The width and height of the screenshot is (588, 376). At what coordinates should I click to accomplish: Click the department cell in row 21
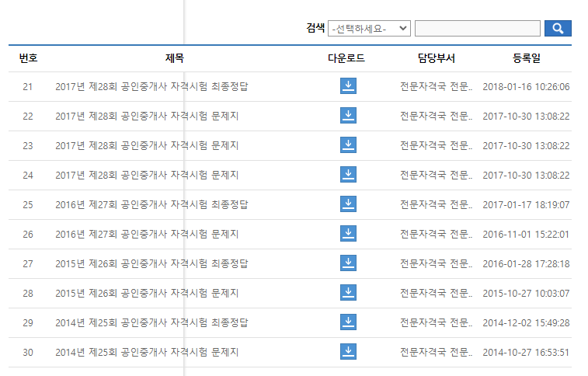(x=436, y=86)
